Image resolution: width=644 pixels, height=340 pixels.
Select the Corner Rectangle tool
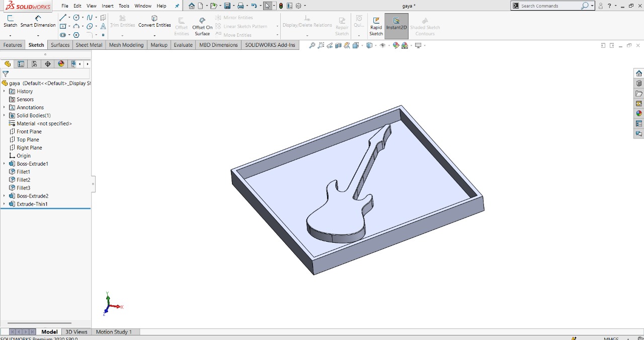pos(63,26)
